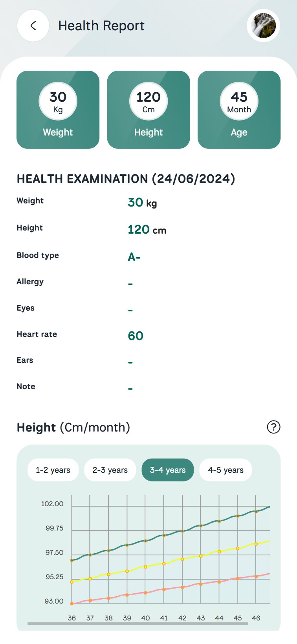Image resolution: width=297 pixels, height=644 pixels.
Task: Switch to the 2-3 years tab
Action: (110, 470)
